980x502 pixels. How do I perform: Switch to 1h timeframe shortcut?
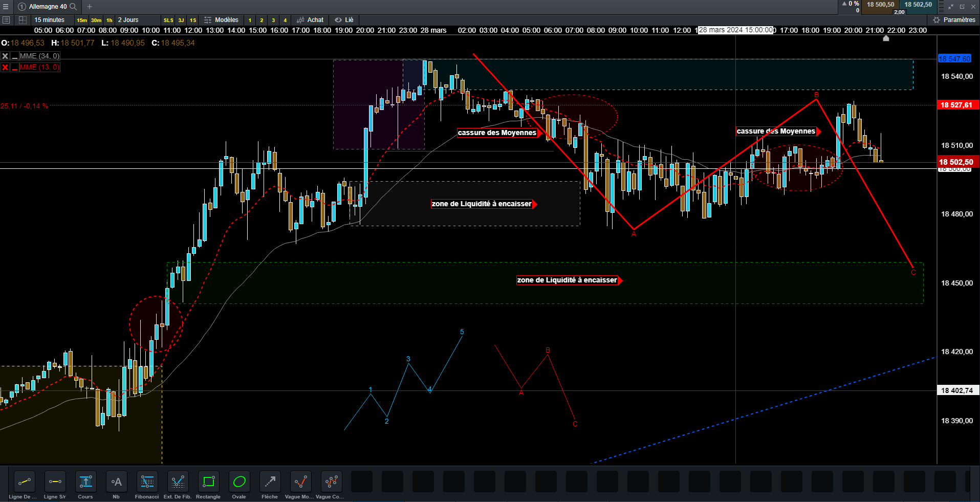tap(110, 20)
